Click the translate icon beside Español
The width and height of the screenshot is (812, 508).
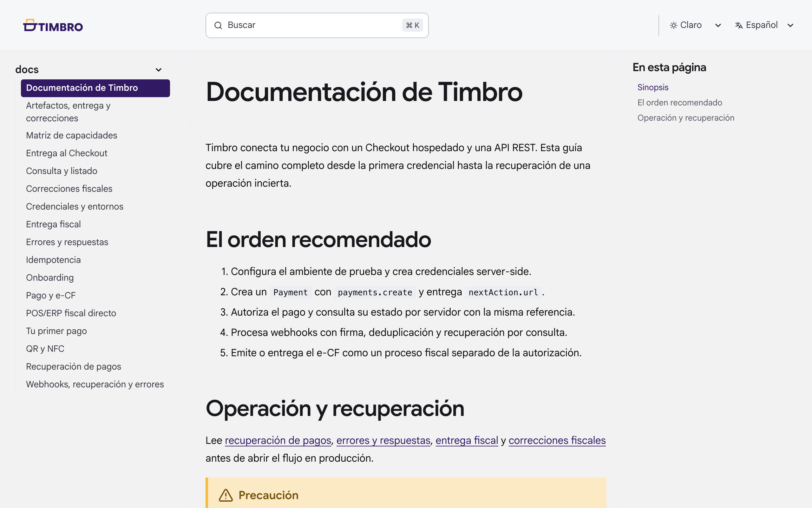coord(738,25)
